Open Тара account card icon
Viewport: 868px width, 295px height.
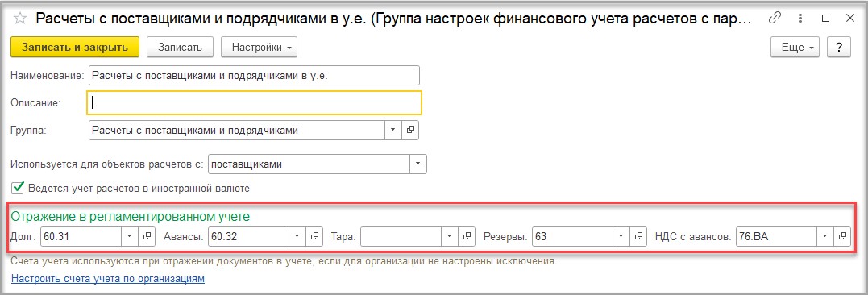coord(467,237)
